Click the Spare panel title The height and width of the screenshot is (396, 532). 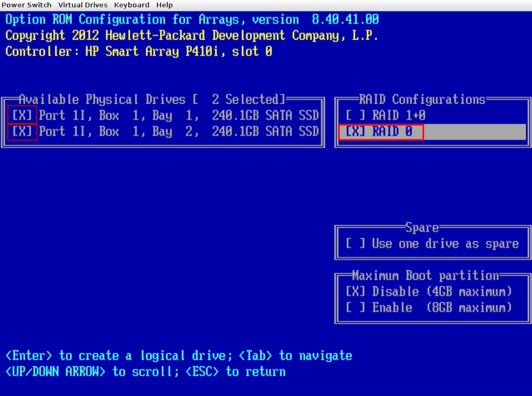tap(422, 228)
